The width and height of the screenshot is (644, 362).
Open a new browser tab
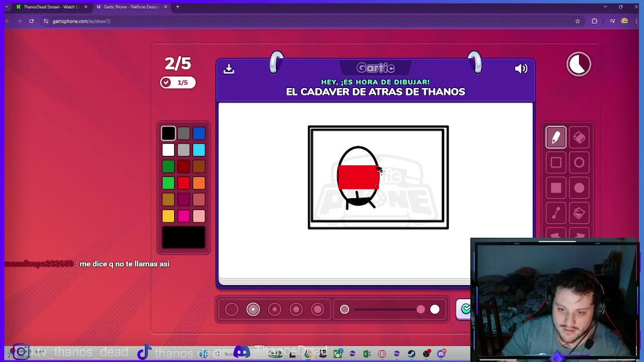click(x=178, y=7)
